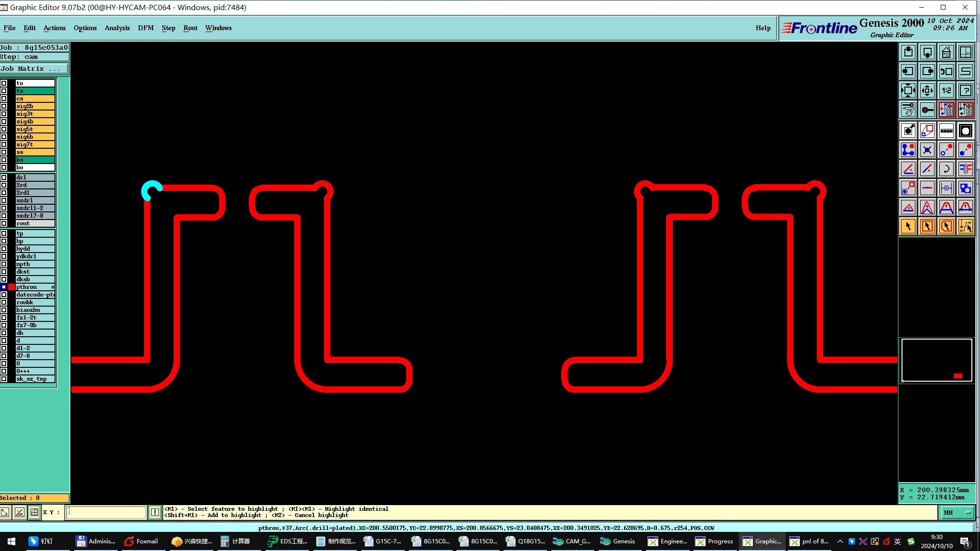Viewport: 980px width, 551px height.
Task: Click the rotate feature arrow icon
Action: point(946,169)
